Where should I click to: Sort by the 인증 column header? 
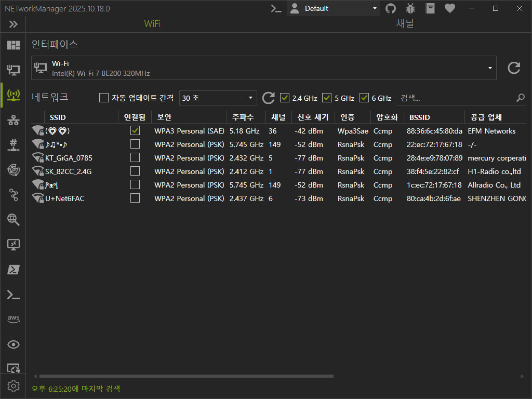tap(353, 117)
